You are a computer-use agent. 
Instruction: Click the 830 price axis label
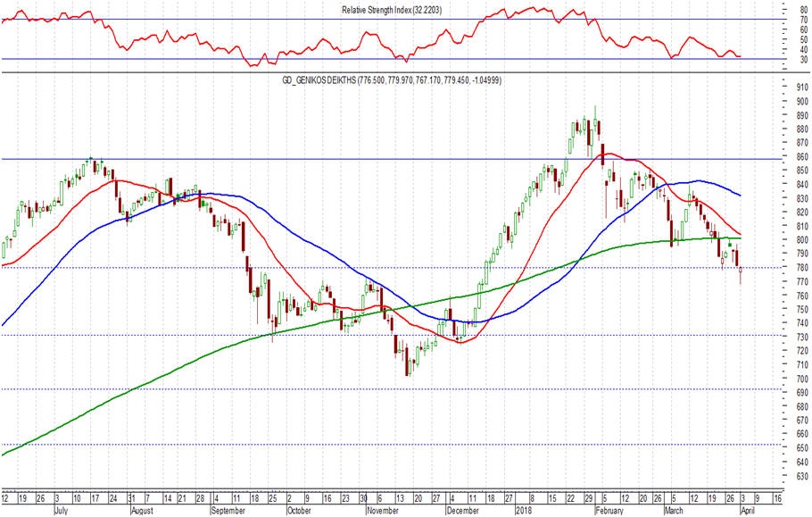tap(803, 198)
